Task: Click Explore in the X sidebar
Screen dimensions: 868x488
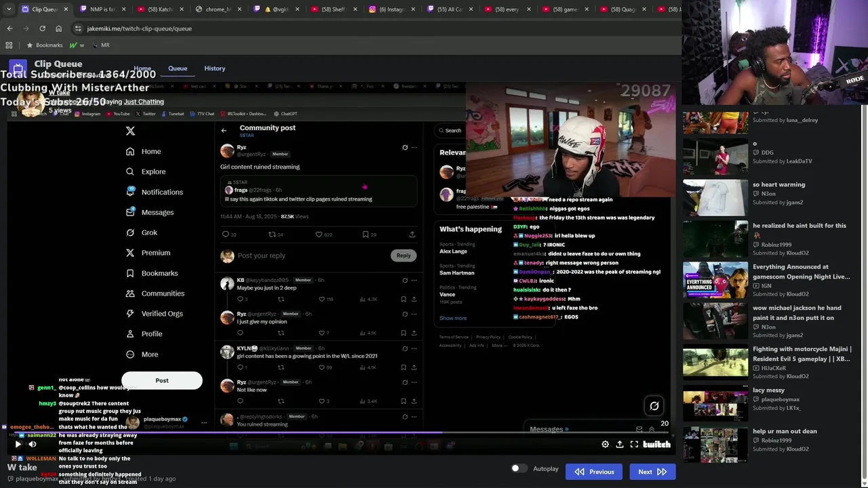Action: 146,171
